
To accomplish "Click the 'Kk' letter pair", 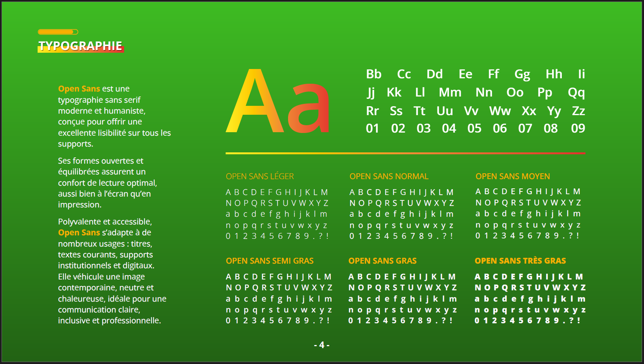I will (394, 92).
